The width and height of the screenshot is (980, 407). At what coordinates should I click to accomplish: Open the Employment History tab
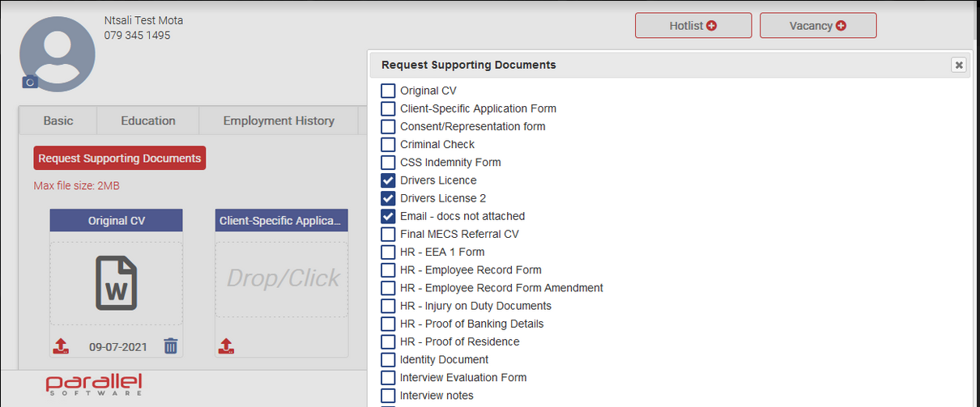(x=279, y=121)
